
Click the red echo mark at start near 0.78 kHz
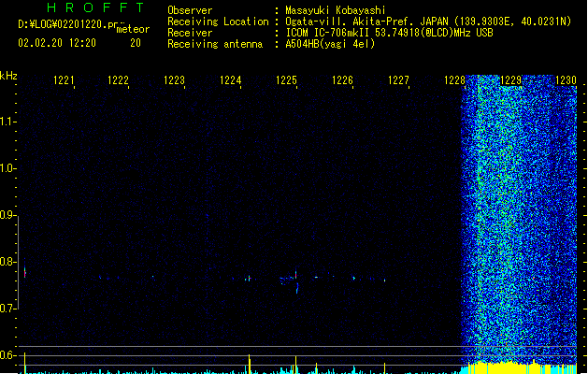click(25, 271)
